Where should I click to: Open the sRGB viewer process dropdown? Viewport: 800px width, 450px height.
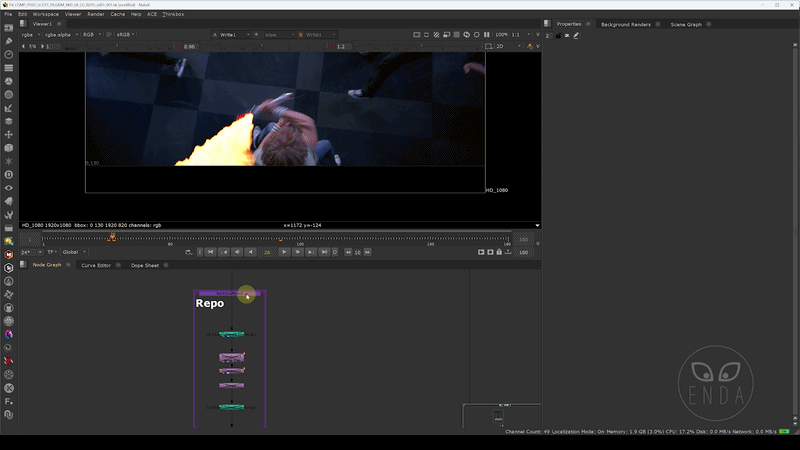coord(126,35)
